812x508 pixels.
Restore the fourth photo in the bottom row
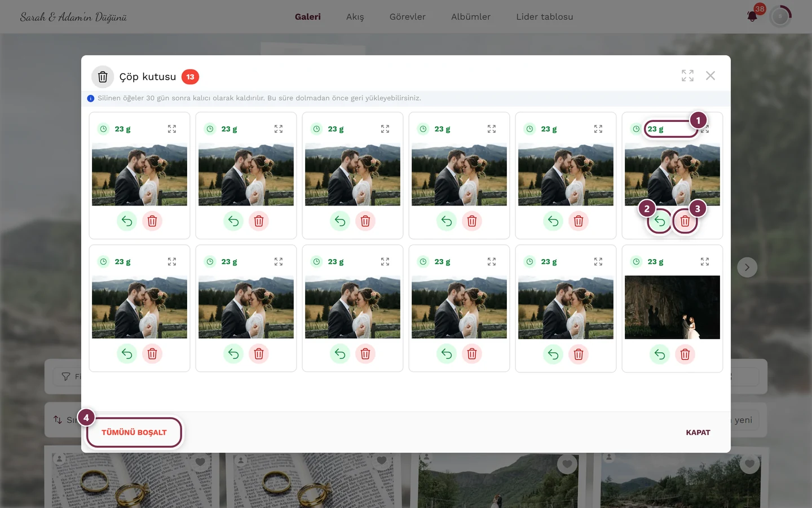447,354
